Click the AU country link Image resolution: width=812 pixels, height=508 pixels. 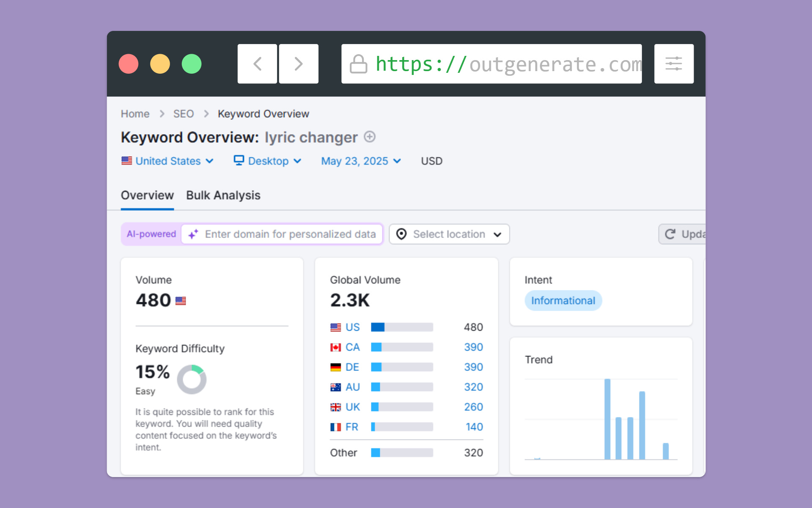point(353,387)
